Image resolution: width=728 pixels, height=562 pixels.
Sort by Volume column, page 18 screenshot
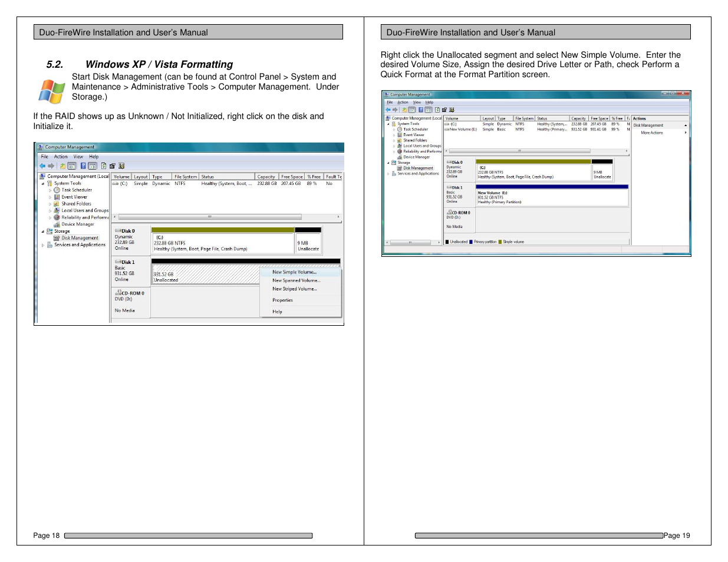point(121,177)
